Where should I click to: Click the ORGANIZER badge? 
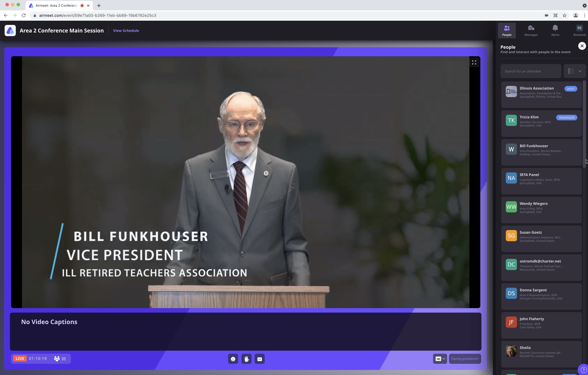566,118
